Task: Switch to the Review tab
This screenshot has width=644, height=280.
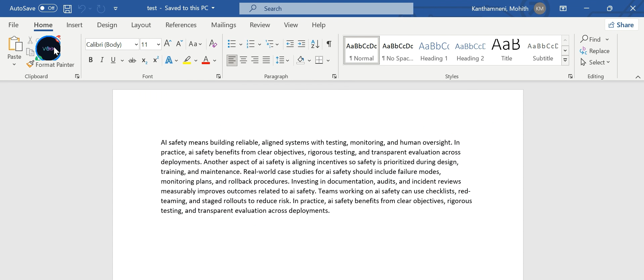Action: tap(260, 25)
